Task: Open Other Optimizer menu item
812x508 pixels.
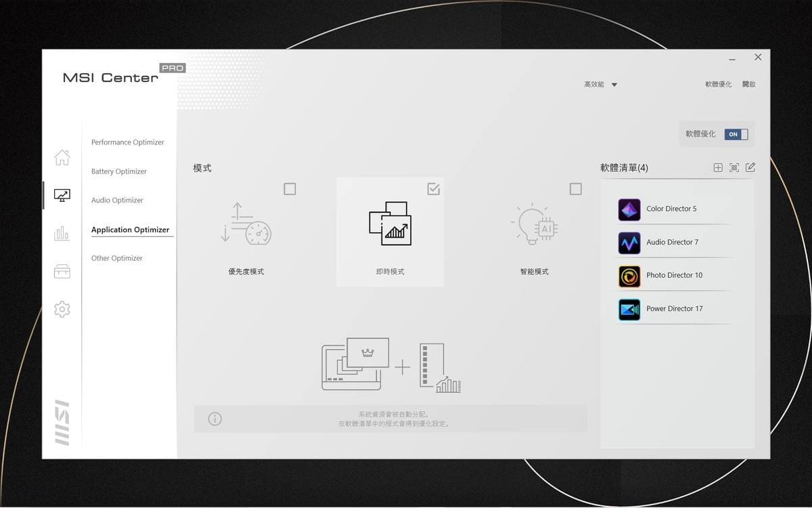Action: click(117, 258)
